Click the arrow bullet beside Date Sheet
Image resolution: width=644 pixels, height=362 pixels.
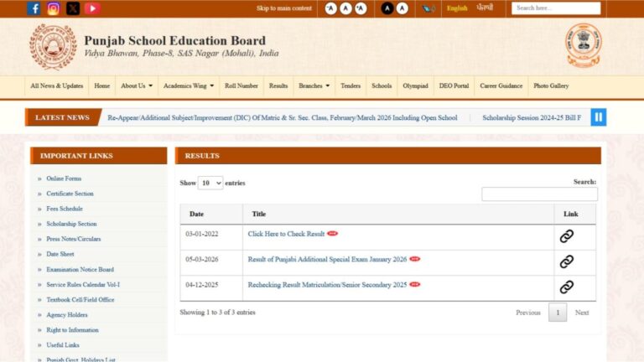pyautogui.click(x=40, y=255)
